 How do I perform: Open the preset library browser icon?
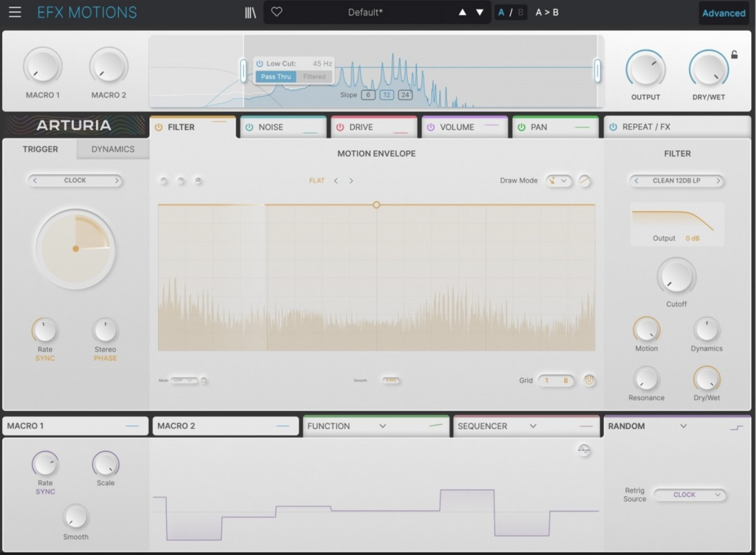(x=251, y=12)
